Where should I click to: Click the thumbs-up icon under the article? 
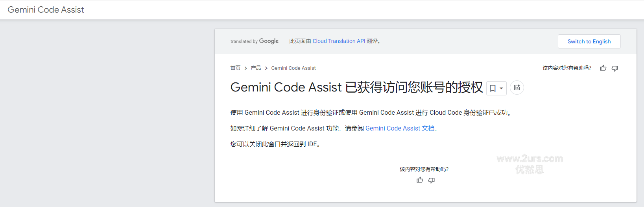pyautogui.click(x=420, y=180)
